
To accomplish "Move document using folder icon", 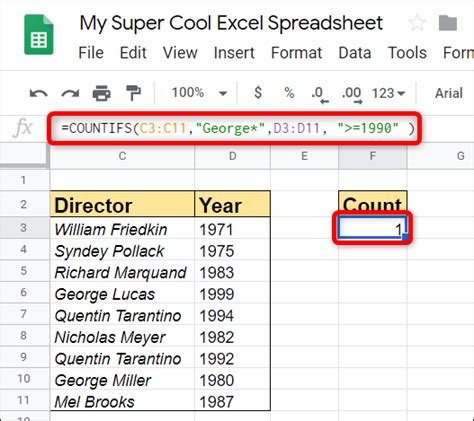I will [448, 23].
